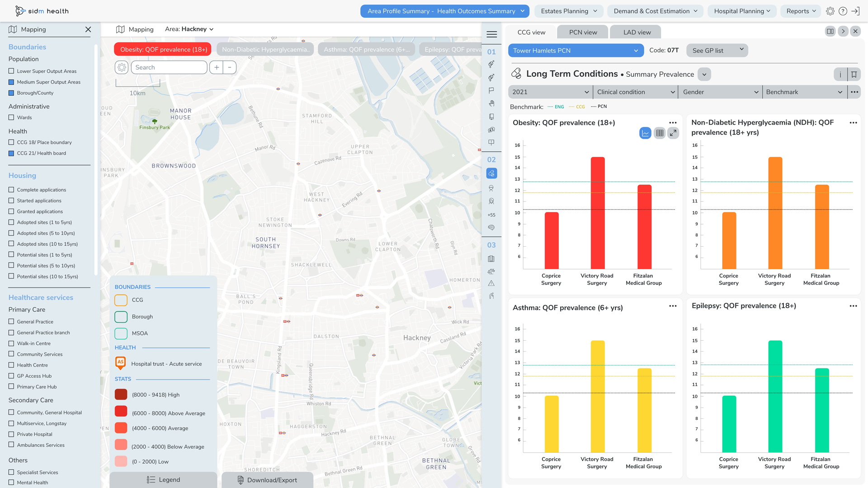Click the map settings gear icon

122,67
